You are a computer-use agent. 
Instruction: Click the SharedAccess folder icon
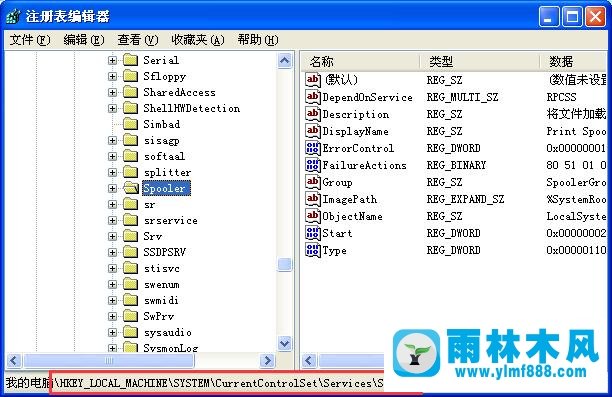[130, 92]
